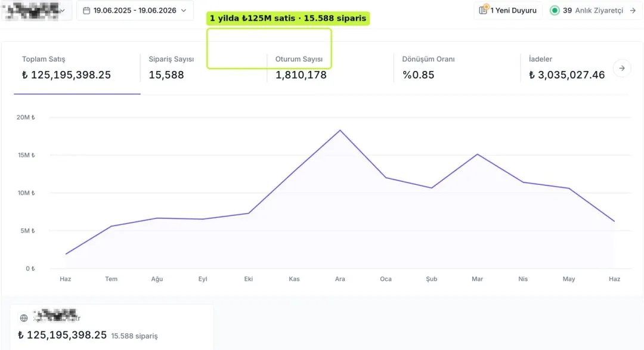Expand the blurred store selector chevron
This screenshot has height=350, width=644.
(x=63, y=11)
